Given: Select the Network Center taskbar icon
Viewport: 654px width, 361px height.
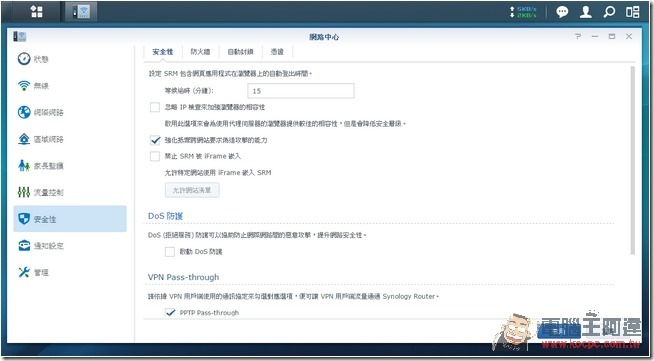Looking at the screenshot, I should click(81, 11).
